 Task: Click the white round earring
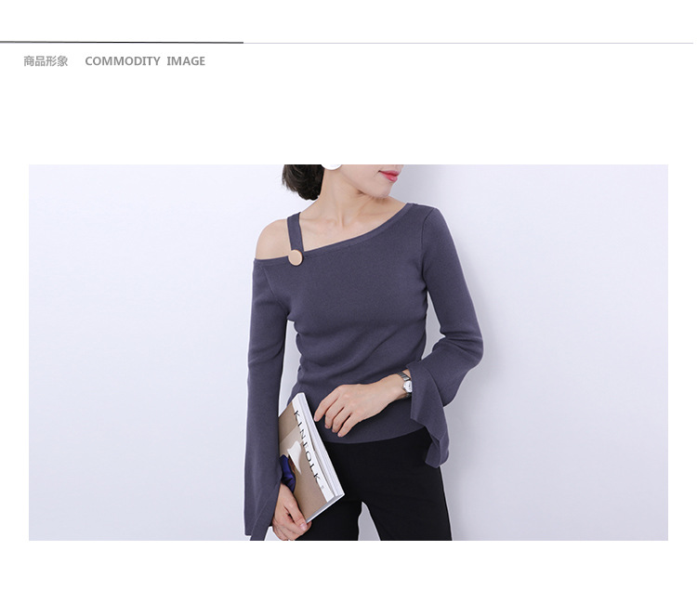tap(331, 166)
